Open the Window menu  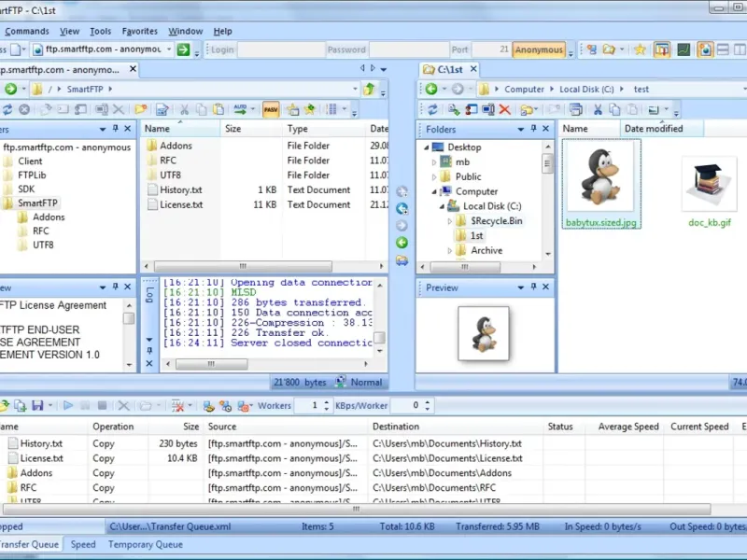click(x=185, y=32)
